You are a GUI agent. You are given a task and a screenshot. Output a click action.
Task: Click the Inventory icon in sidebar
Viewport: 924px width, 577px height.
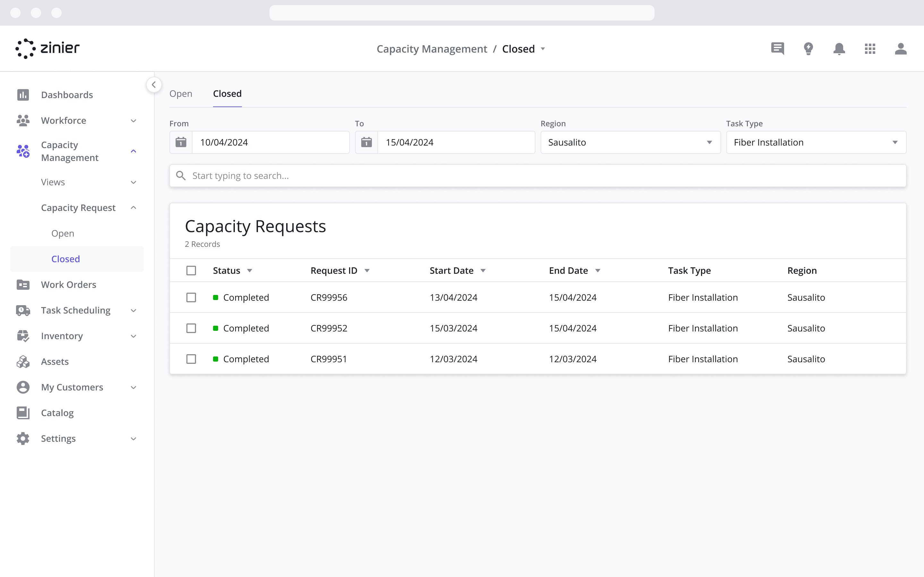pos(22,336)
